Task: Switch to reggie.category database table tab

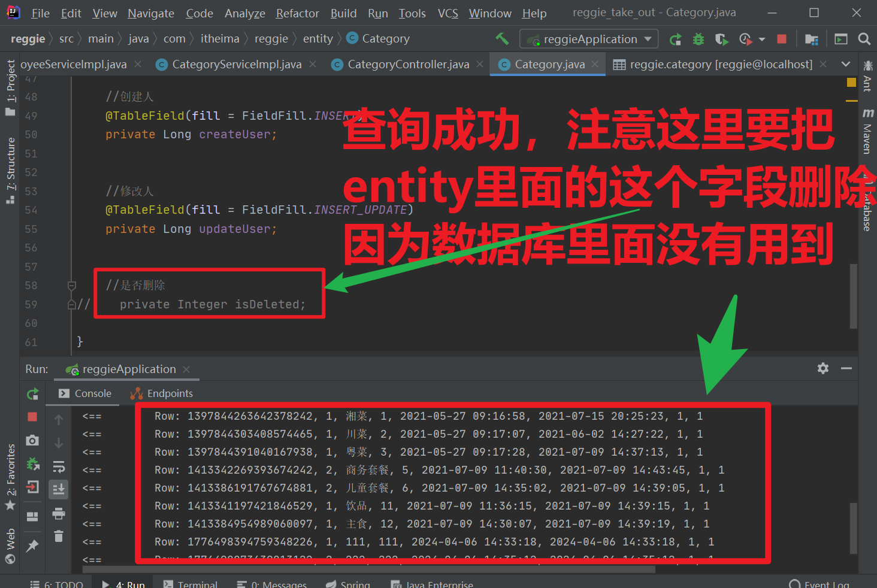Action: (x=721, y=64)
